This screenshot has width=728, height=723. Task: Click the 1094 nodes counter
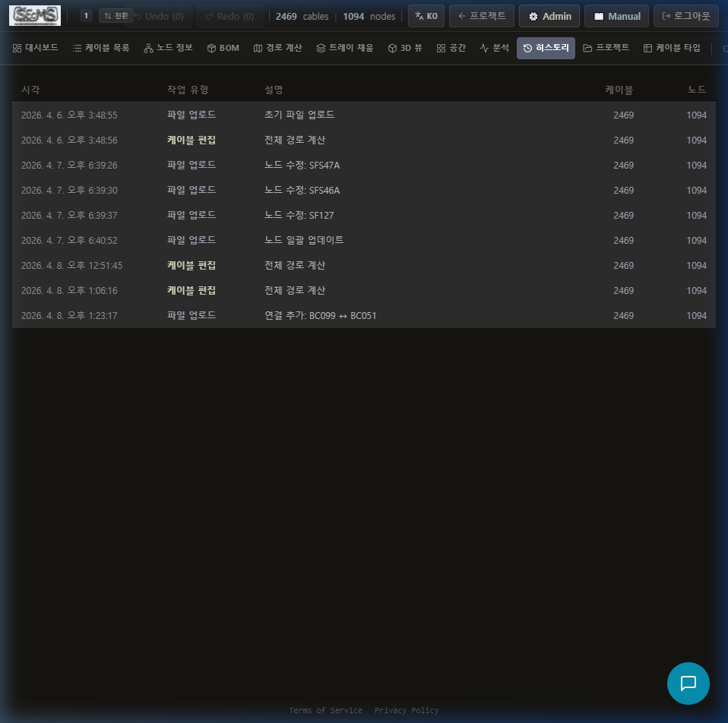[369, 16]
